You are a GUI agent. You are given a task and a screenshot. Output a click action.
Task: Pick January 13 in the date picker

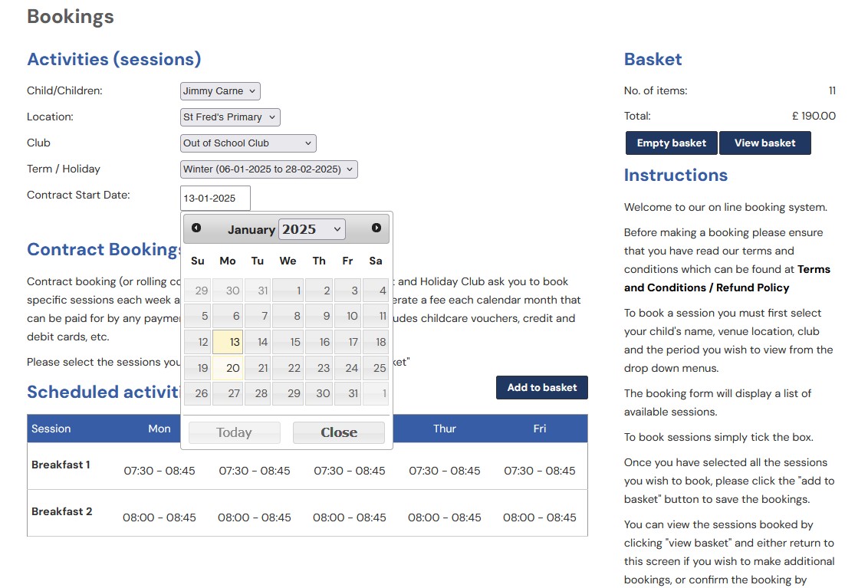(x=228, y=342)
